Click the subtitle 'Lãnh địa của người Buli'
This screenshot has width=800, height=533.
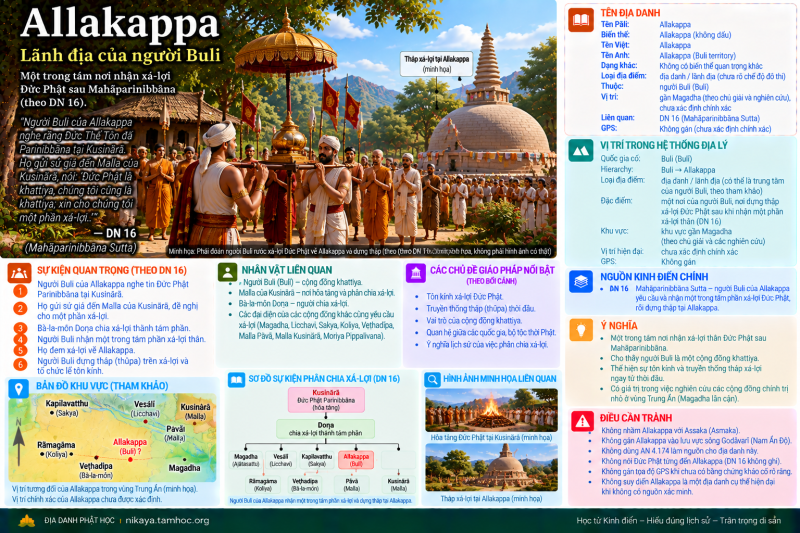pos(120,55)
